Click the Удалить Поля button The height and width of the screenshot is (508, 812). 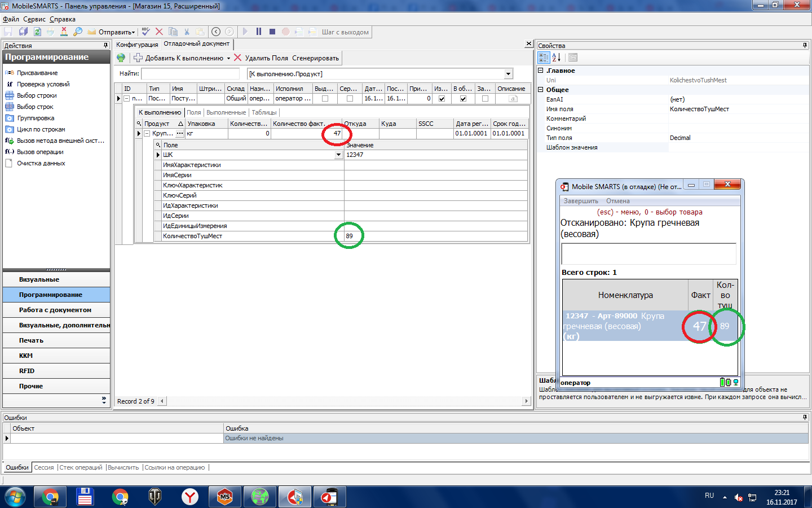(261, 58)
